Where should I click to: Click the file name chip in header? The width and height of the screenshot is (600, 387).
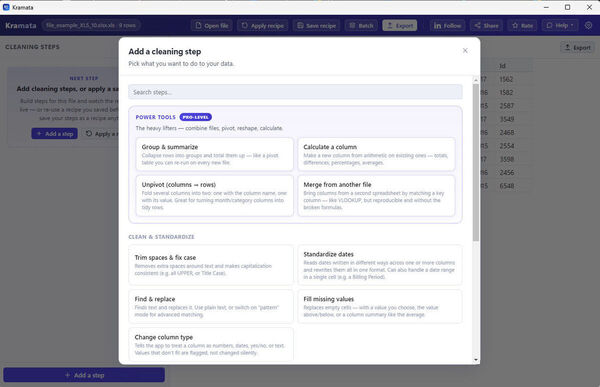(91, 25)
